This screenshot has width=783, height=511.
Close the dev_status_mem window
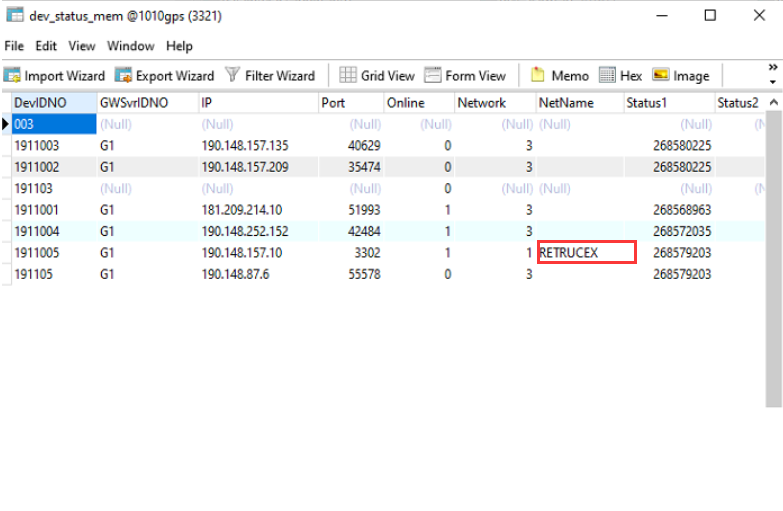coord(759,15)
